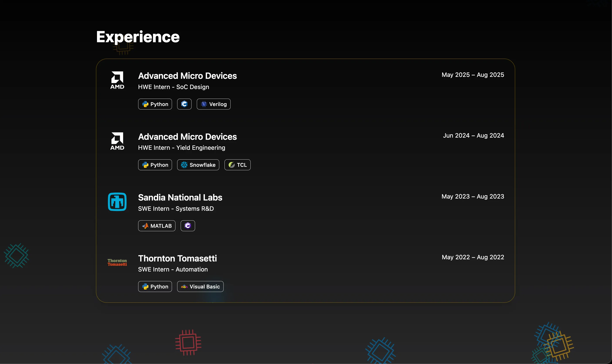Click the AMD logo for SoC Design role
612x364 pixels.
pyautogui.click(x=117, y=80)
